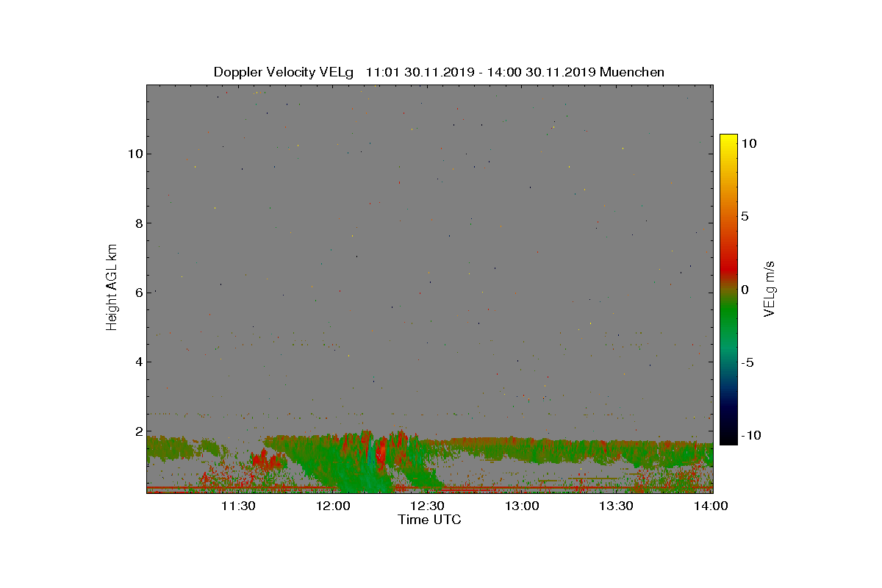882x588 pixels.
Task: Click the height tick label 10
Action: click(134, 154)
